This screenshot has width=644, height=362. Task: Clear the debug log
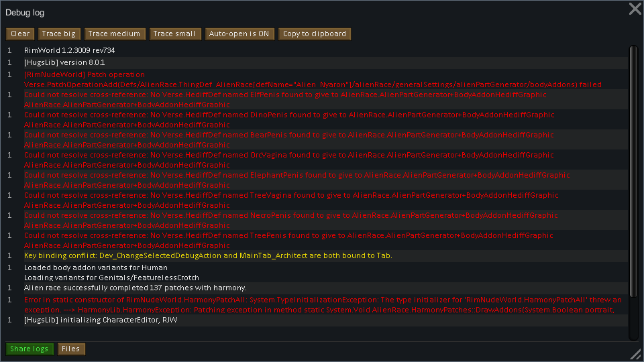pyautogui.click(x=20, y=34)
